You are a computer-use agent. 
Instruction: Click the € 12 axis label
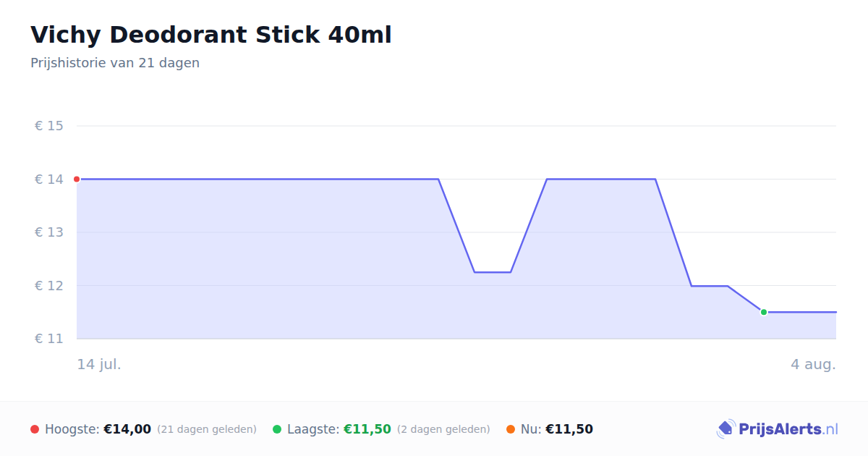click(49, 286)
